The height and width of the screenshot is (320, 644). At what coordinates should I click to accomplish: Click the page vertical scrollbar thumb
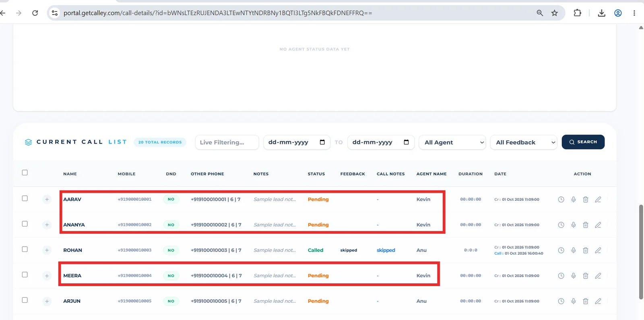coord(641,252)
